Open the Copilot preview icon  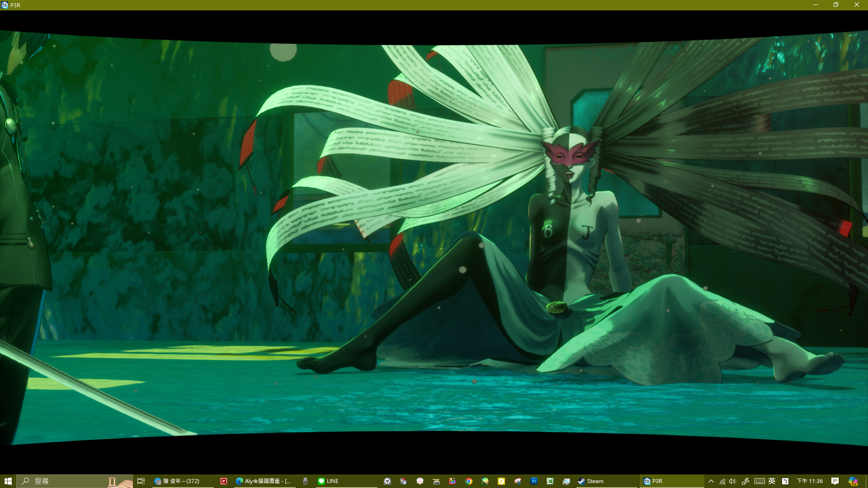853,481
